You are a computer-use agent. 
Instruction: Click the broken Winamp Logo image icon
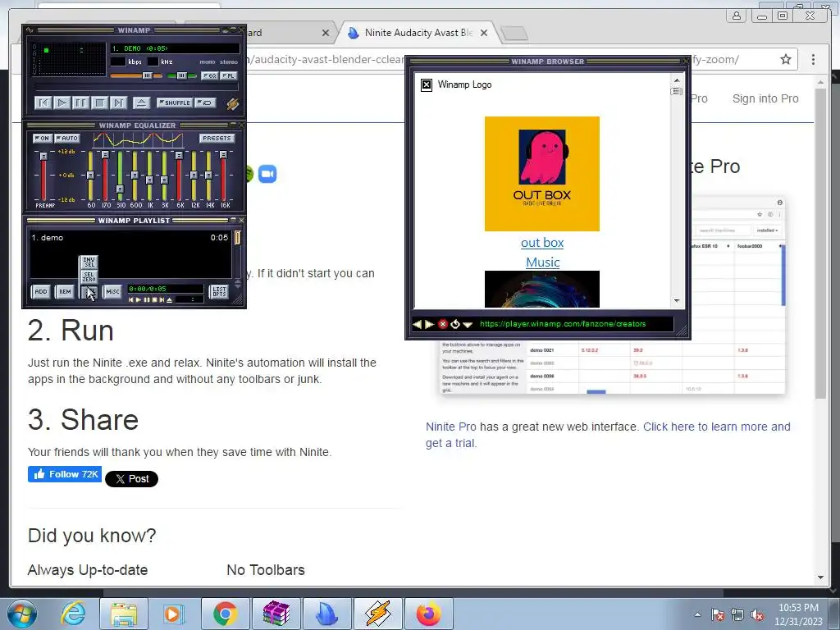click(x=427, y=84)
